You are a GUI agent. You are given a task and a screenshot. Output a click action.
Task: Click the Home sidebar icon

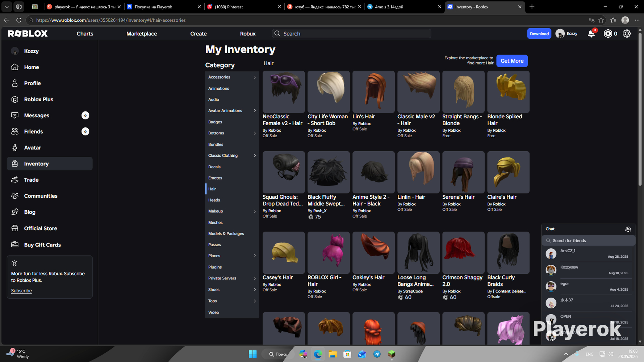15,67
